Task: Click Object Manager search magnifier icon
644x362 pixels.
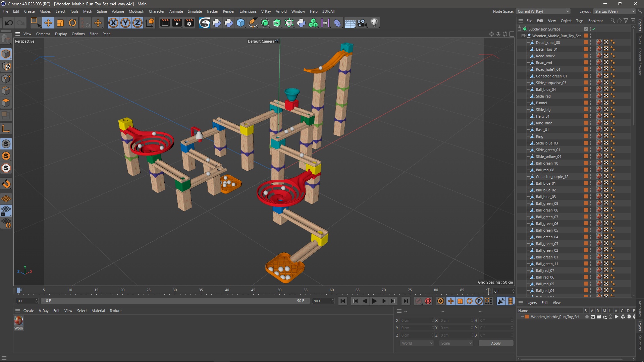Action: [x=612, y=21]
